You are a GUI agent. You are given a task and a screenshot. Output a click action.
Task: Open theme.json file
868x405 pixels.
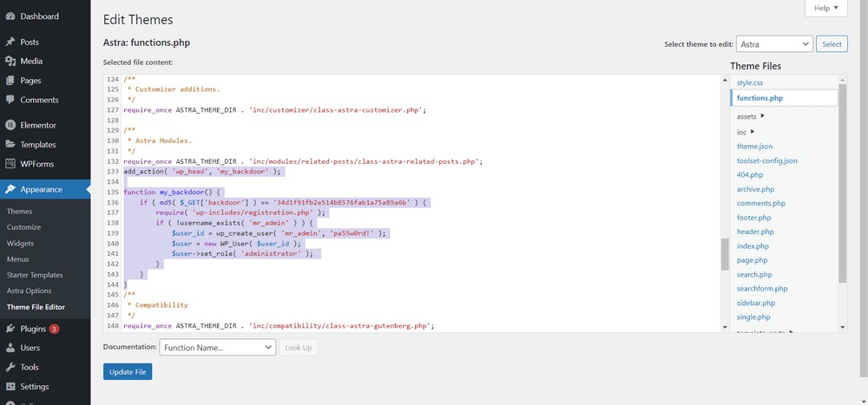[x=754, y=147]
